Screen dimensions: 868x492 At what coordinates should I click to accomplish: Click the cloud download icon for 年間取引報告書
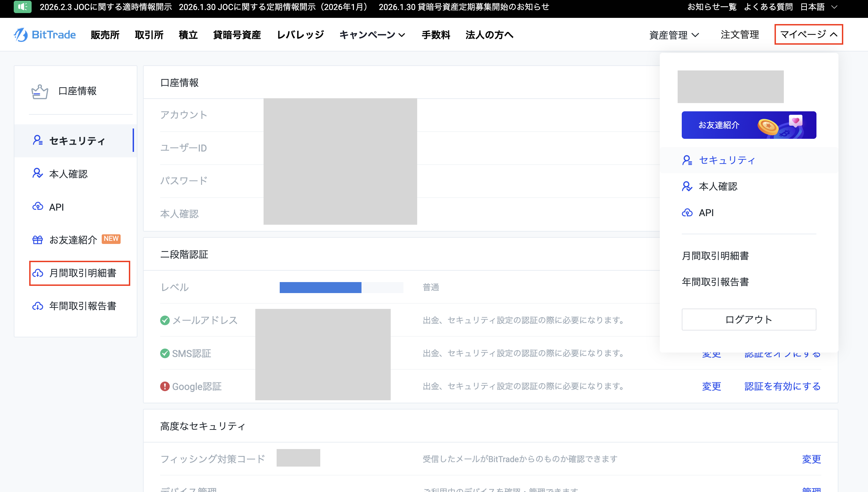click(x=37, y=306)
